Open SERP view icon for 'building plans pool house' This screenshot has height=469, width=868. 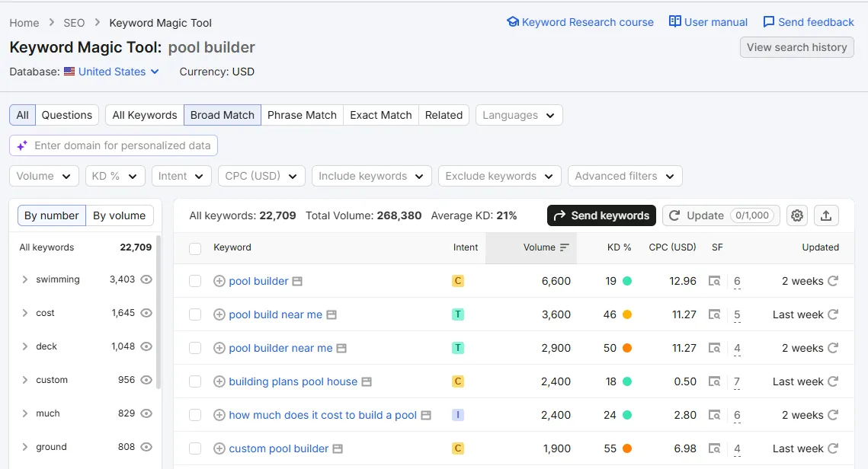(x=714, y=381)
